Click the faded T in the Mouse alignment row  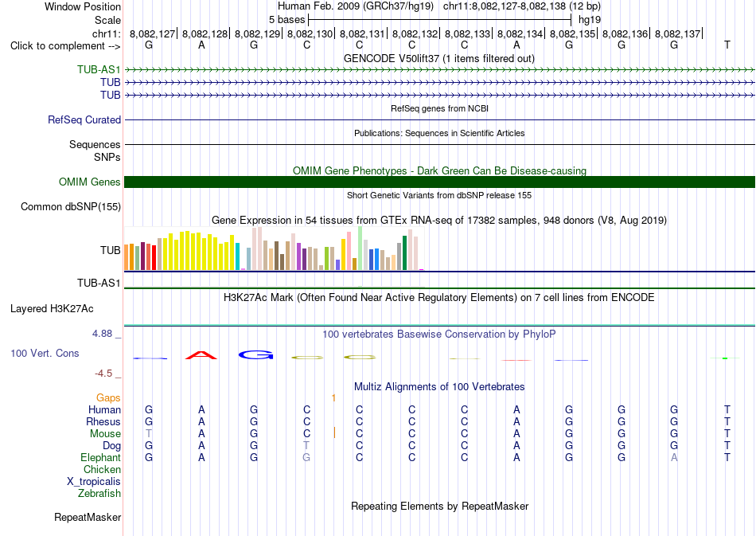coord(149,434)
